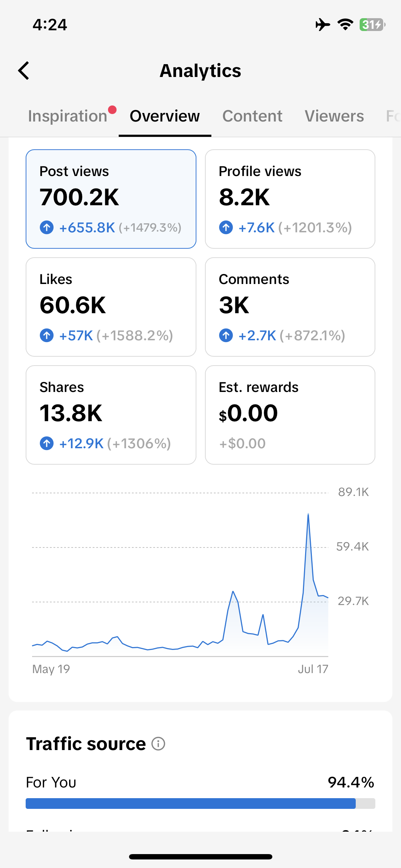Tap the Comments up-arrow icon
The image size is (401, 868).
(x=226, y=335)
